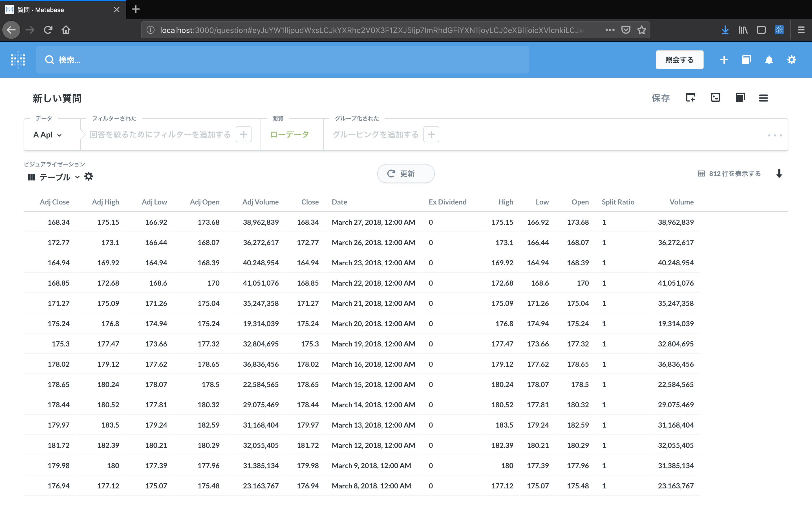Click the 保存 save link
This screenshot has width=812, height=507.
point(660,98)
